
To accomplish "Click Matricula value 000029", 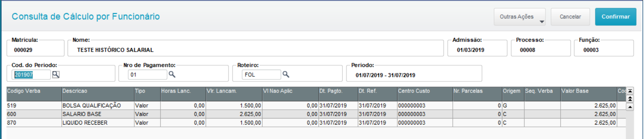I will 23,50.
